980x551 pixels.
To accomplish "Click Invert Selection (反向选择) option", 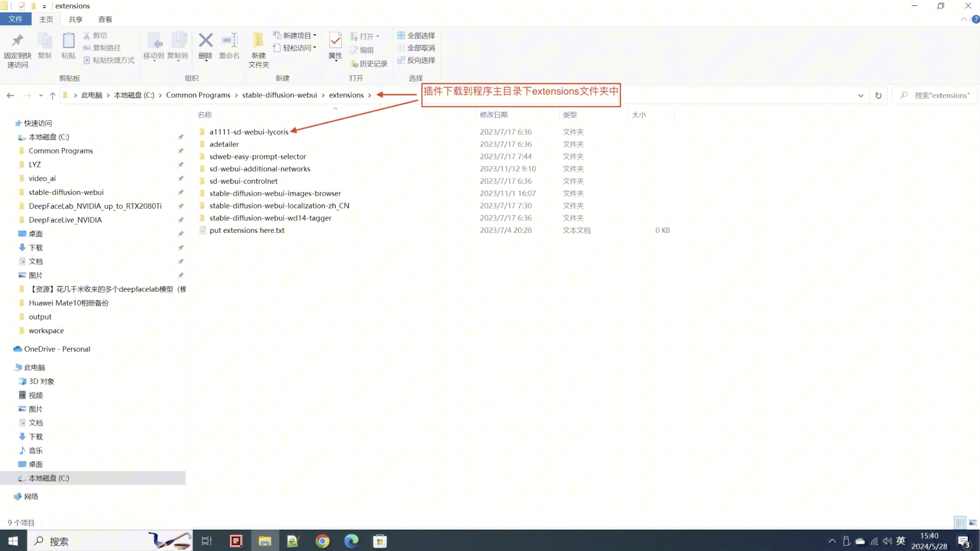I will (x=416, y=60).
